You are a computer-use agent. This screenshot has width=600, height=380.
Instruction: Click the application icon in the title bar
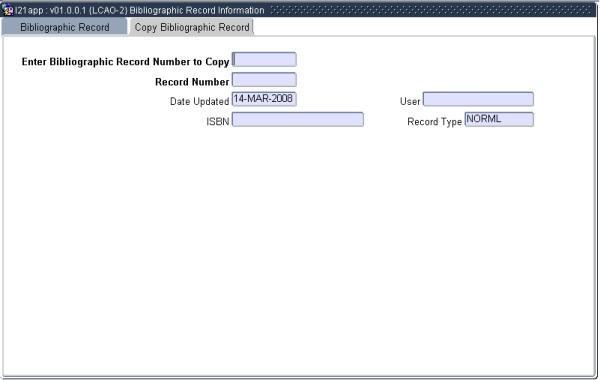tap(7, 9)
